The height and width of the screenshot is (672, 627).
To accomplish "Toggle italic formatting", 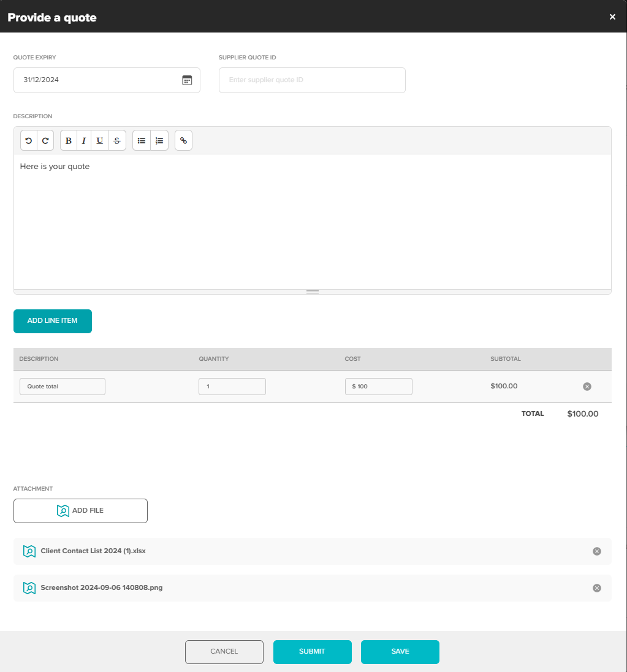I will [84, 140].
